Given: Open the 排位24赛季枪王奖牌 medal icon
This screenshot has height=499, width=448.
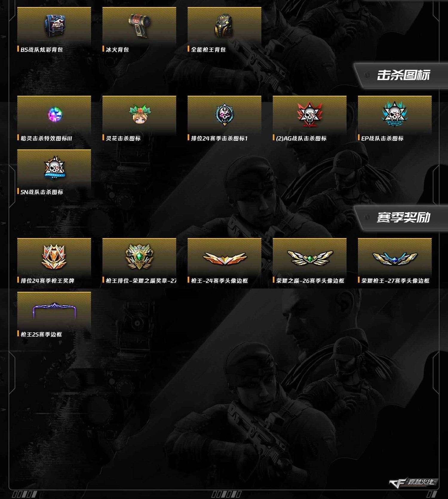Looking at the screenshot, I should tap(54, 256).
